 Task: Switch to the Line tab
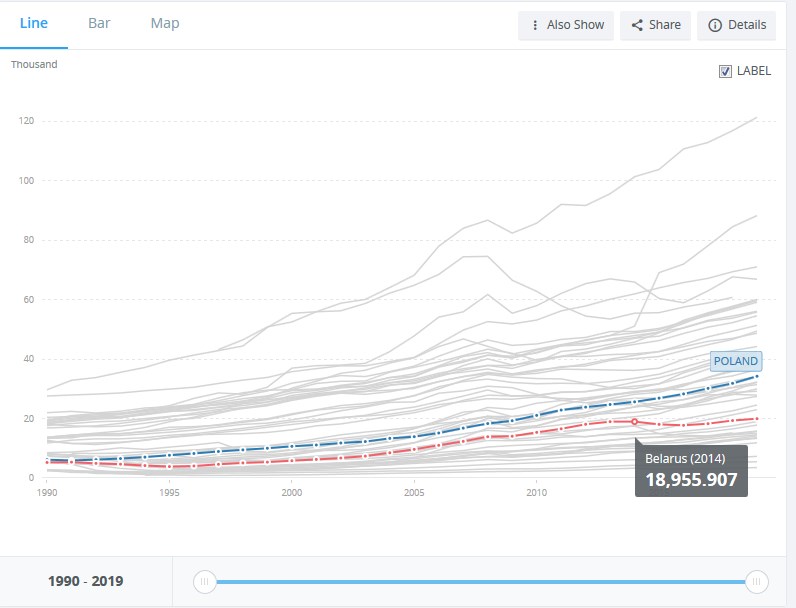[x=34, y=24]
